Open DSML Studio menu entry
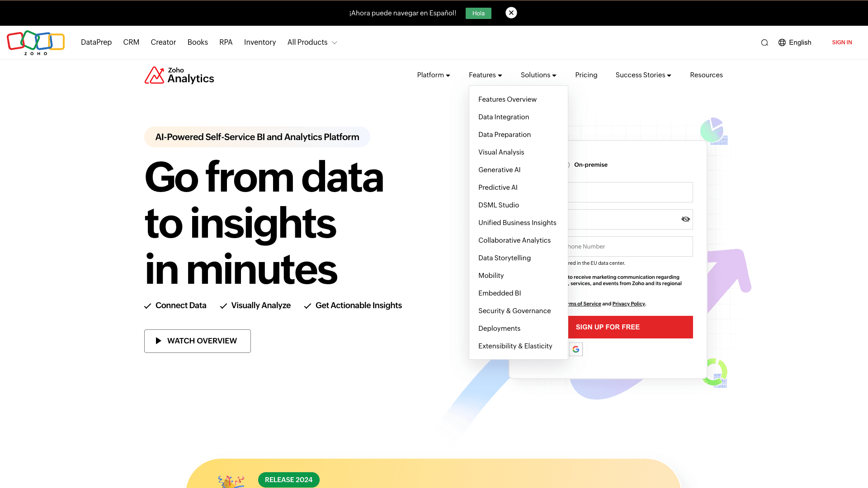 tap(499, 205)
